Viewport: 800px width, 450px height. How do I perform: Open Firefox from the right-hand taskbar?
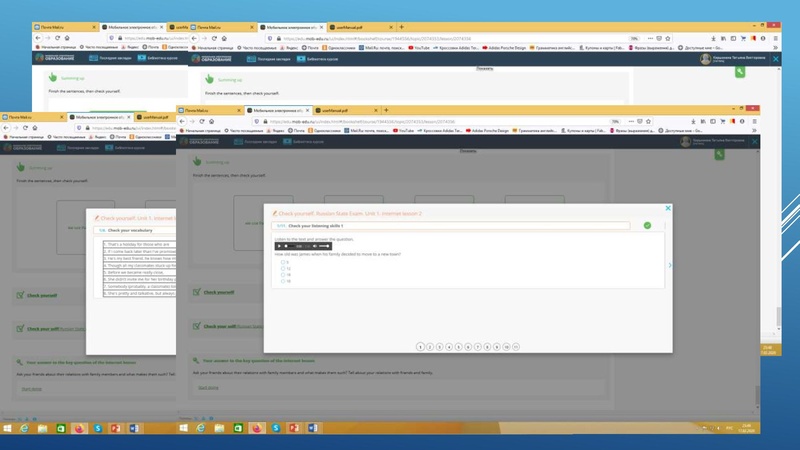257,429
